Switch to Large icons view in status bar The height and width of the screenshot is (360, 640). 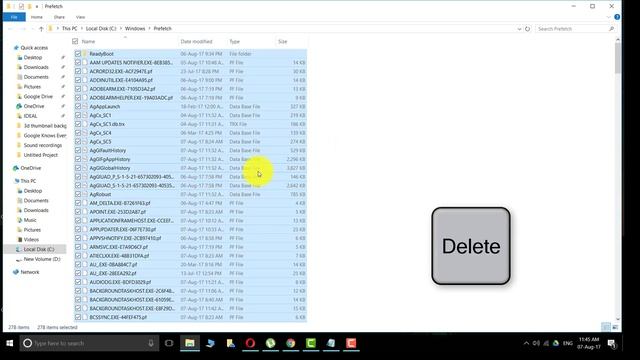615,327
